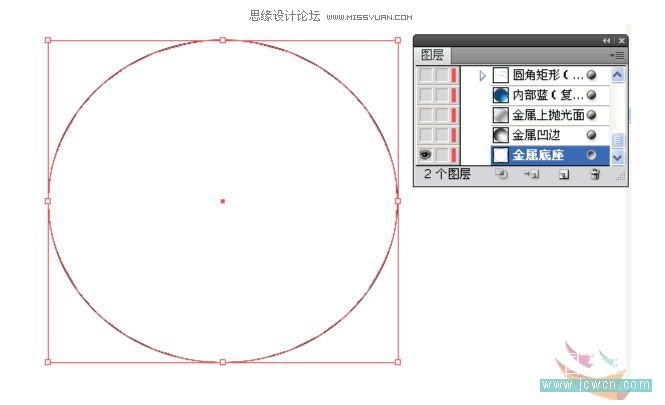
Task: Click the top-right bounding box handle
Action: click(398, 40)
